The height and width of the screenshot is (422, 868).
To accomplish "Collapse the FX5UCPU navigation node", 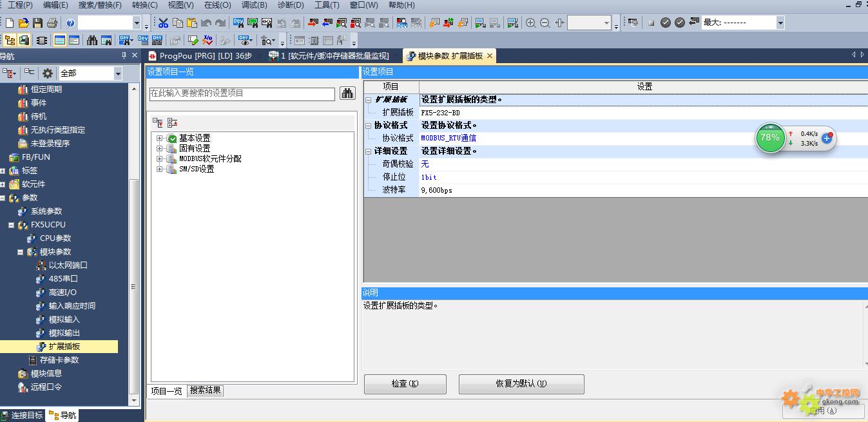I will coord(11,225).
